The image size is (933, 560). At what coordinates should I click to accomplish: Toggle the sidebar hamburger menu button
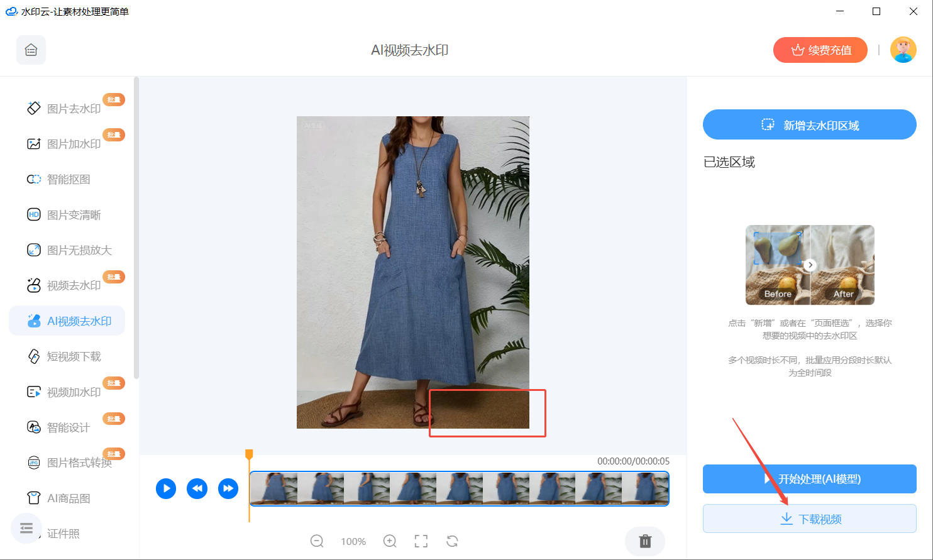coord(26,529)
